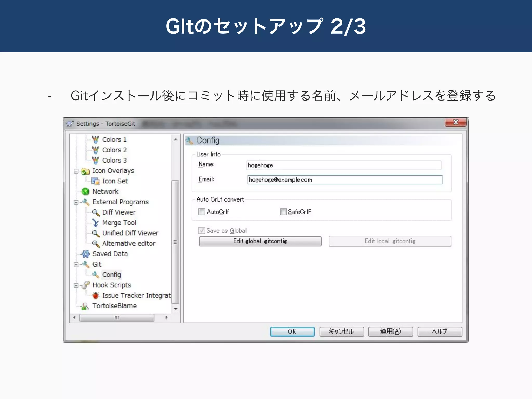Click the TortoiseGit title bar icon
Image resolution: width=532 pixels, height=399 pixels.
point(70,124)
